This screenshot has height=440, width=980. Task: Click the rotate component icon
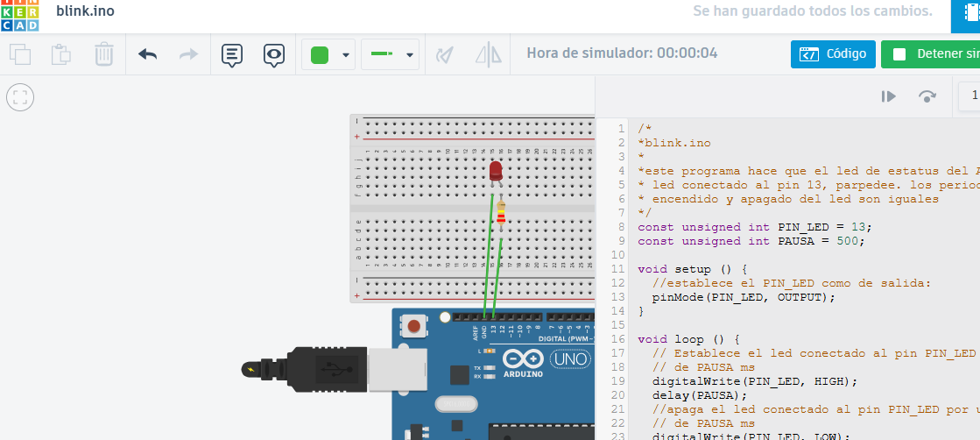[x=446, y=54]
